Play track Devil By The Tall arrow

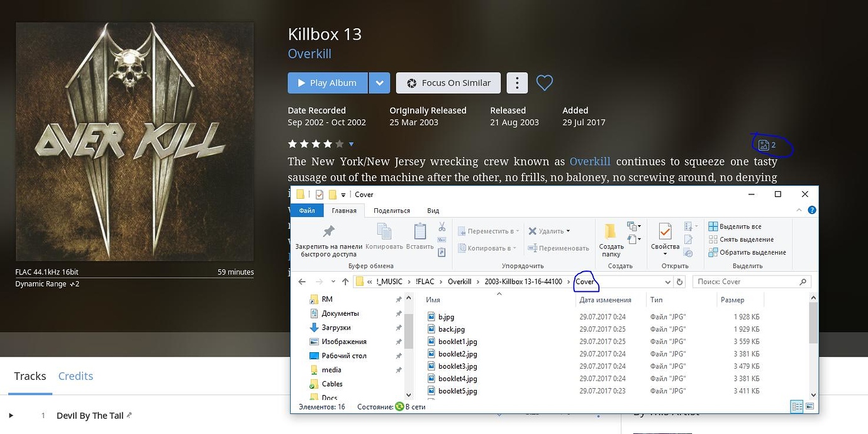(11, 415)
